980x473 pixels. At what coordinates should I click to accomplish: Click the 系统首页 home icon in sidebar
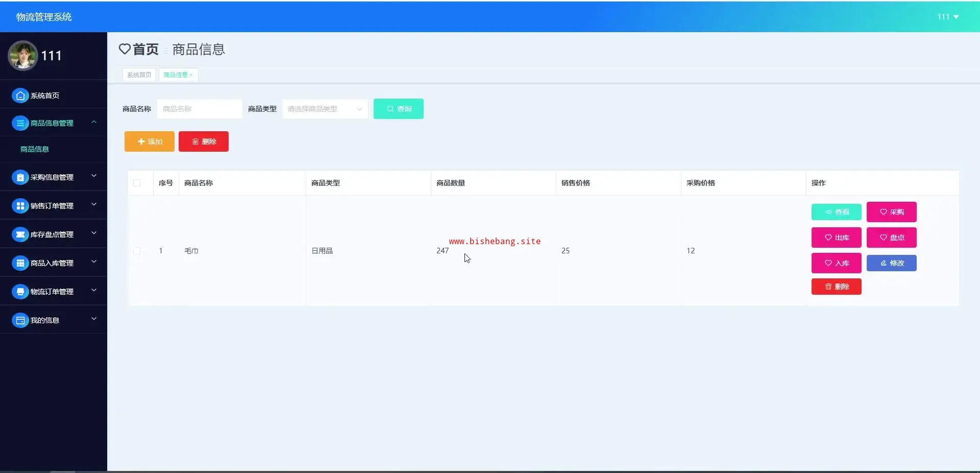click(x=20, y=96)
